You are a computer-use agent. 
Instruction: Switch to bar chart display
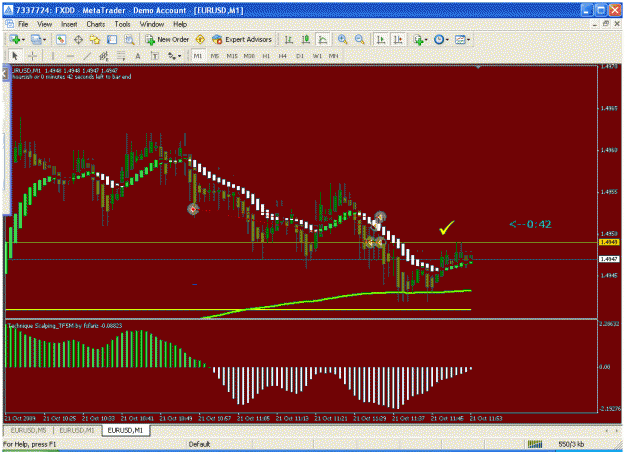289,39
